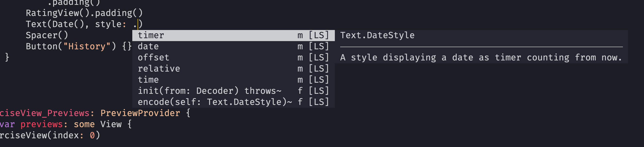Pick the 'offset' completion suggestion
Viewport: 644px width, 147px height.
tap(153, 58)
